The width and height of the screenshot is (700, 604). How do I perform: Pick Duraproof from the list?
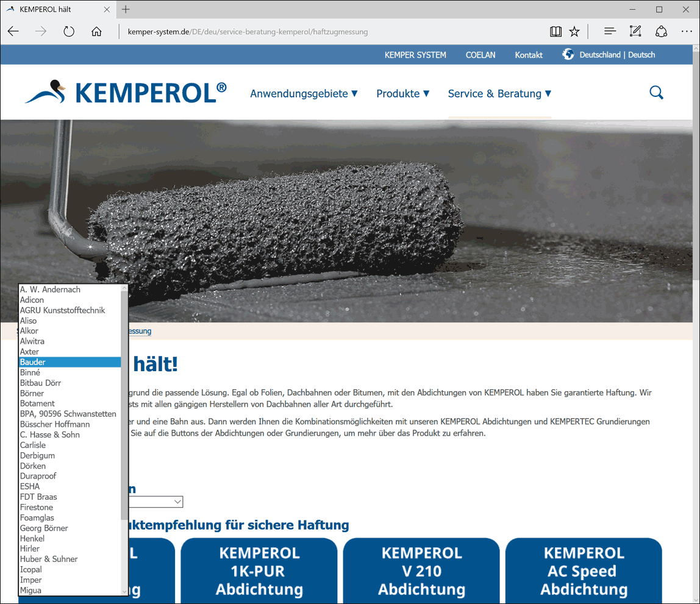point(70,476)
